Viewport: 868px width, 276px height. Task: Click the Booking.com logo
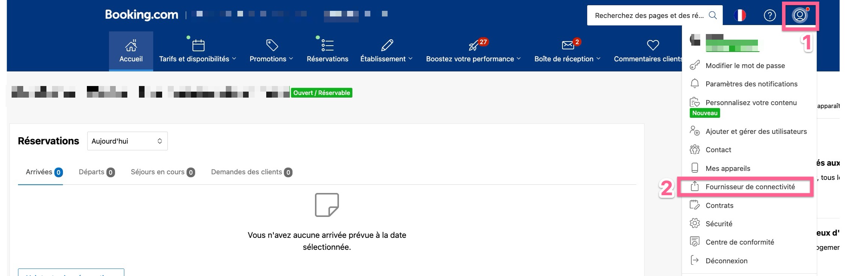[x=142, y=15]
